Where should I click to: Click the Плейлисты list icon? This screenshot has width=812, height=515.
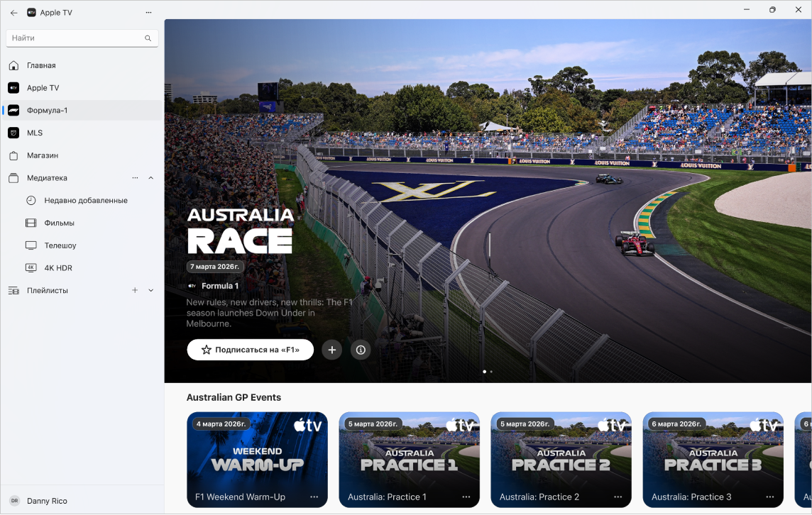(14, 290)
